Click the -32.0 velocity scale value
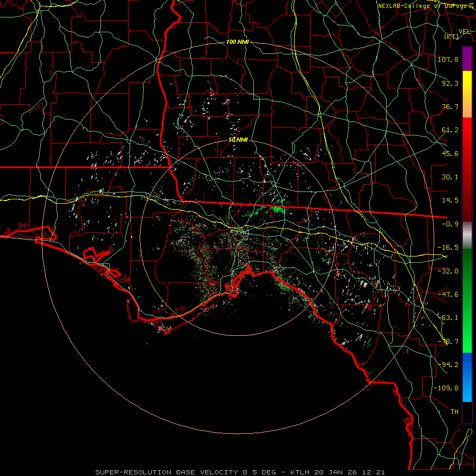The width and height of the screenshot is (476, 476). click(448, 271)
